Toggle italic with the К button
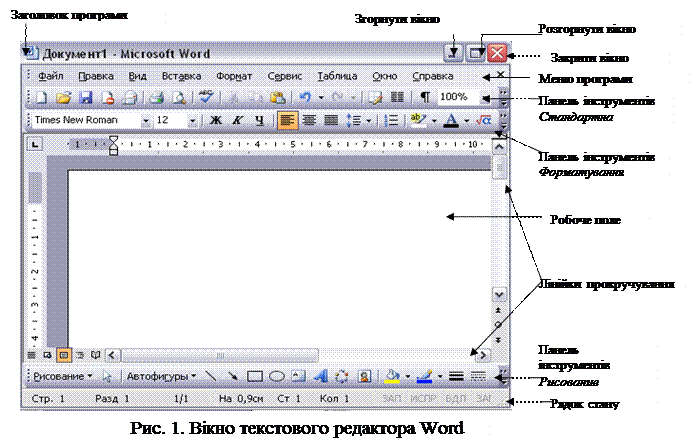Screen dimensions: 692x444 point(238,120)
